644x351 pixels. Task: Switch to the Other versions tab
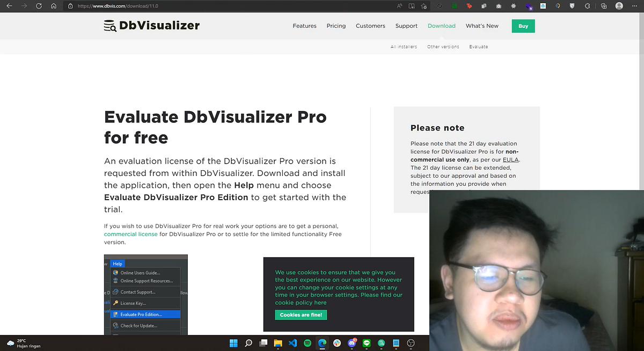pos(443,47)
